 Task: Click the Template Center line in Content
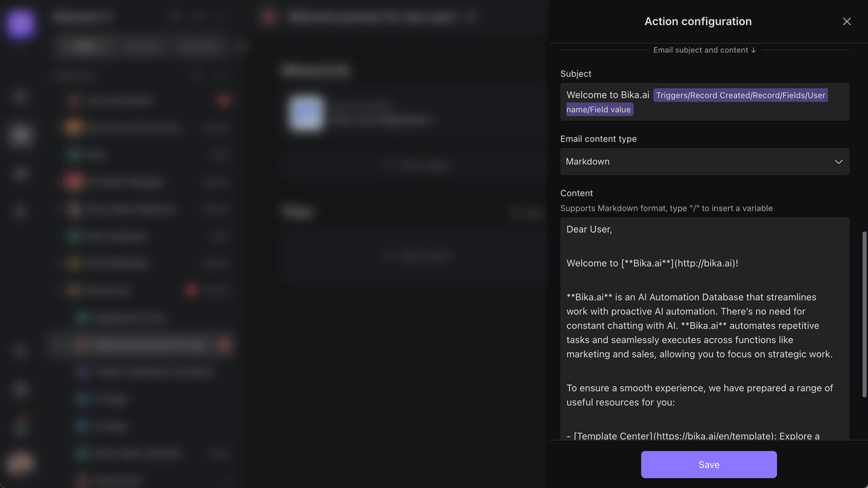(692, 435)
